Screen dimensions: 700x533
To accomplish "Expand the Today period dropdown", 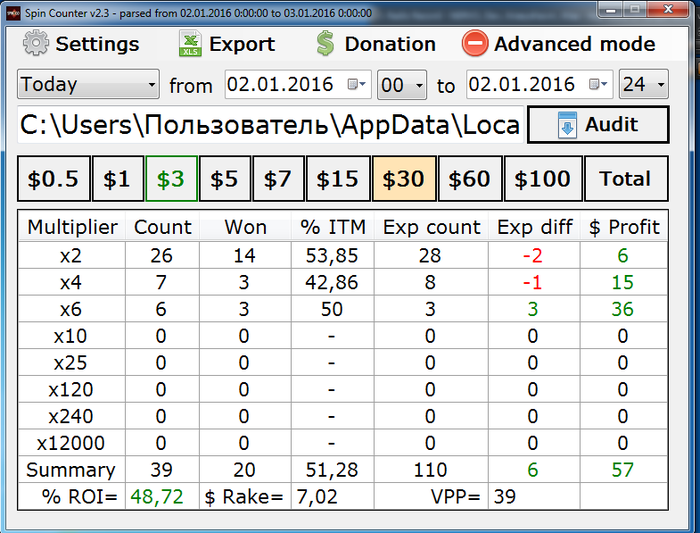I will pyautogui.click(x=88, y=84).
